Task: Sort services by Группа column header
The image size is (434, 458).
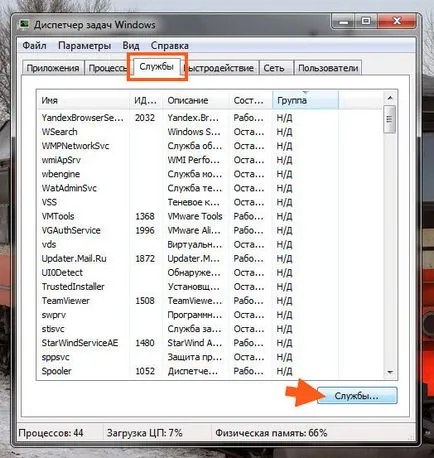Action: pos(305,100)
